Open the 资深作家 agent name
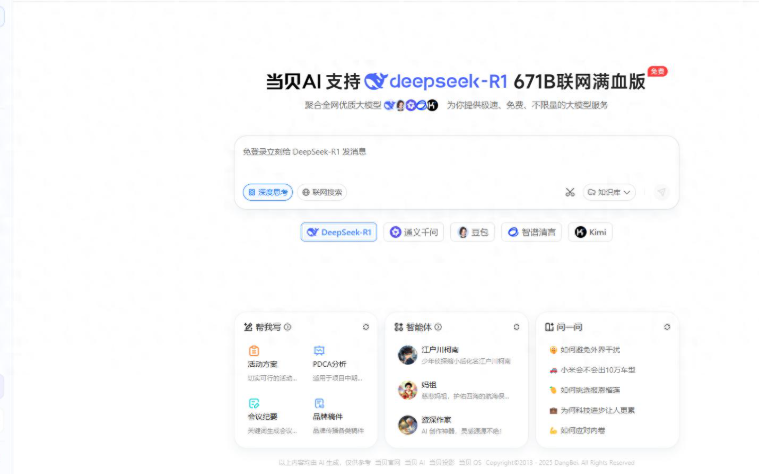This screenshot has height=474, width=759. 437,420
